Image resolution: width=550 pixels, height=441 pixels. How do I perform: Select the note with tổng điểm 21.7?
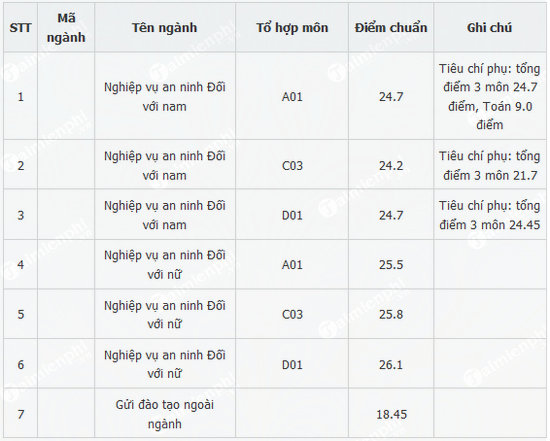[490, 165]
